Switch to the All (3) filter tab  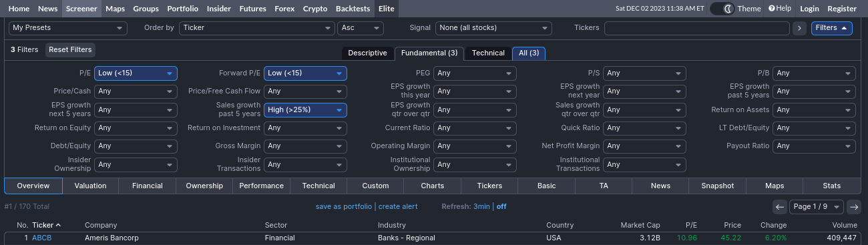click(x=529, y=53)
